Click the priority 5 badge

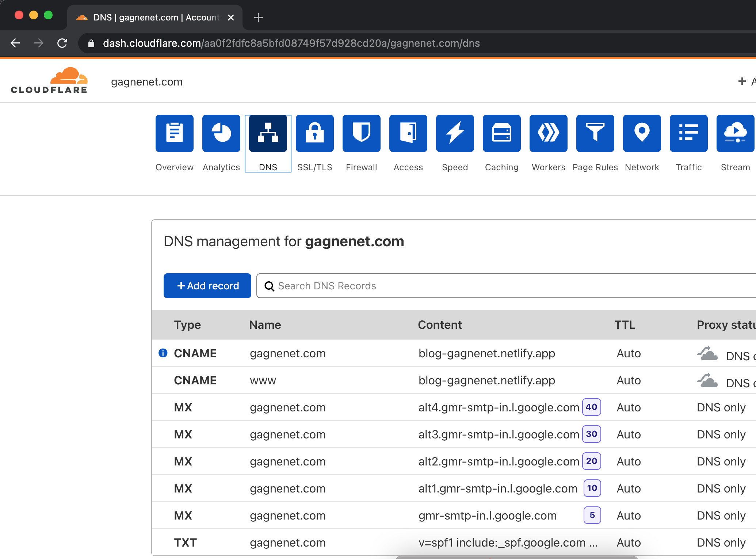(x=592, y=515)
